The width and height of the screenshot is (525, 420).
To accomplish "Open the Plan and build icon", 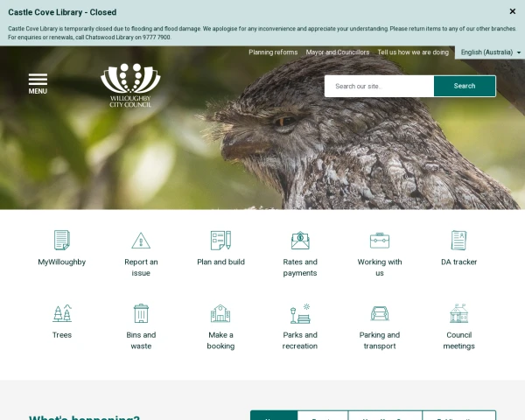I will click(x=220, y=240).
